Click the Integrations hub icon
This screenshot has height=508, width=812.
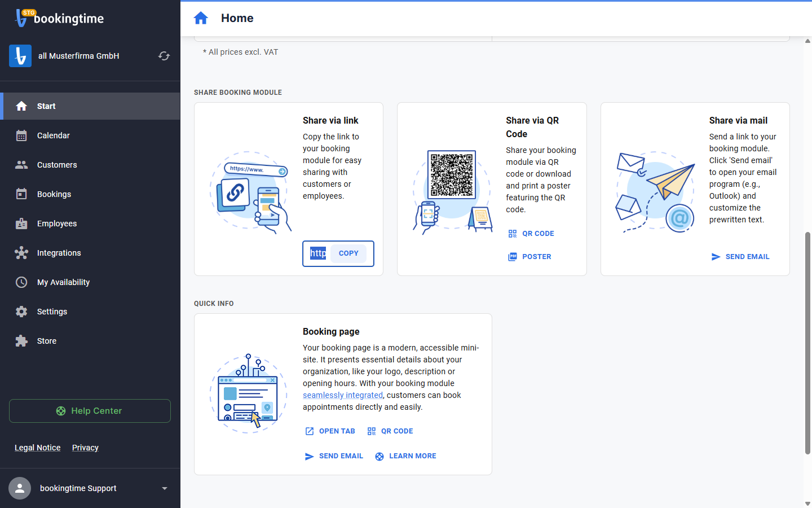coord(21,253)
